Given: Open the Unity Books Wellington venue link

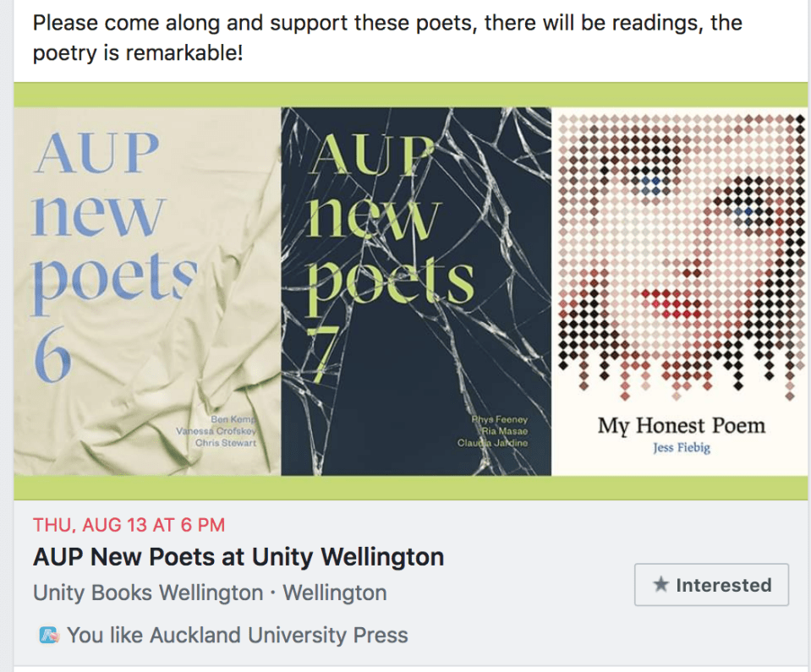Looking at the screenshot, I should (x=148, y=593).
